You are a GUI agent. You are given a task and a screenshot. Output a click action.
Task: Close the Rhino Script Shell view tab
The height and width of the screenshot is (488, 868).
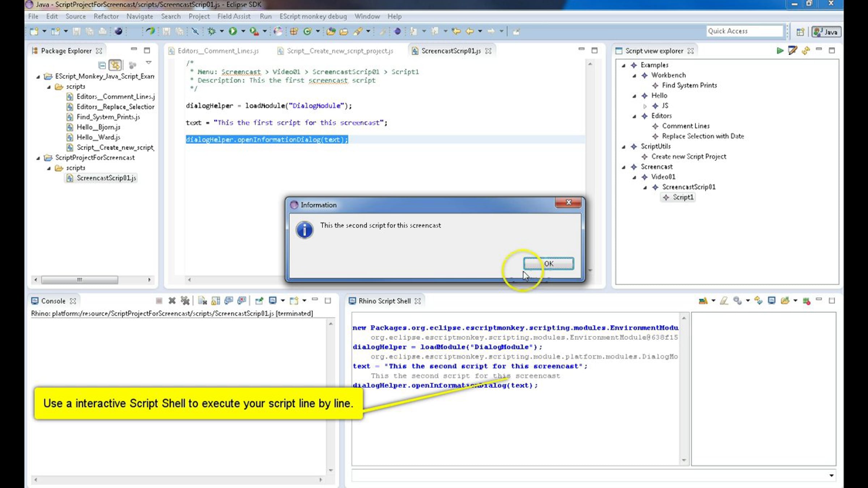pos(418,301)
